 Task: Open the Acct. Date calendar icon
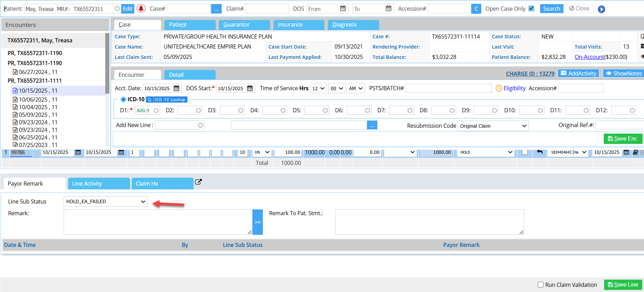(176, 88)
